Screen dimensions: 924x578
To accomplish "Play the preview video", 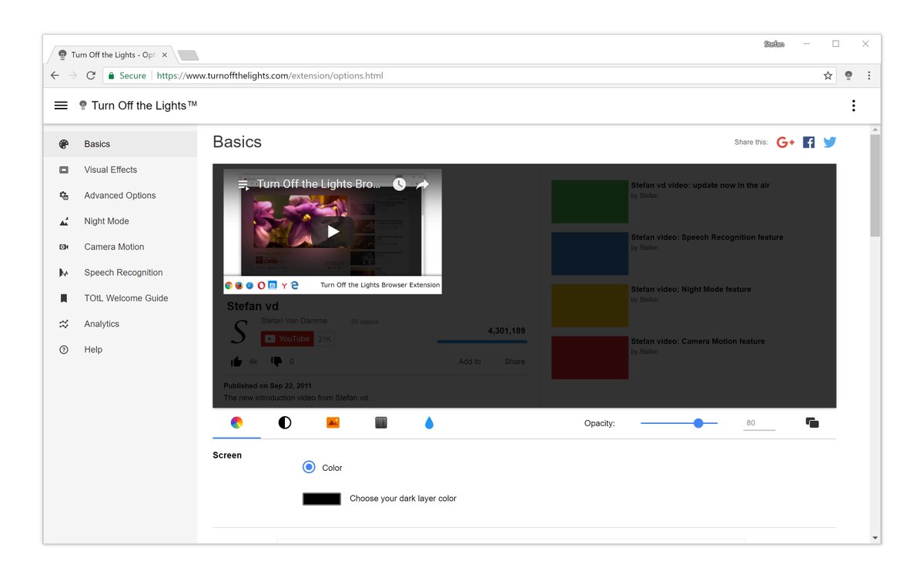I will point(333,231).
